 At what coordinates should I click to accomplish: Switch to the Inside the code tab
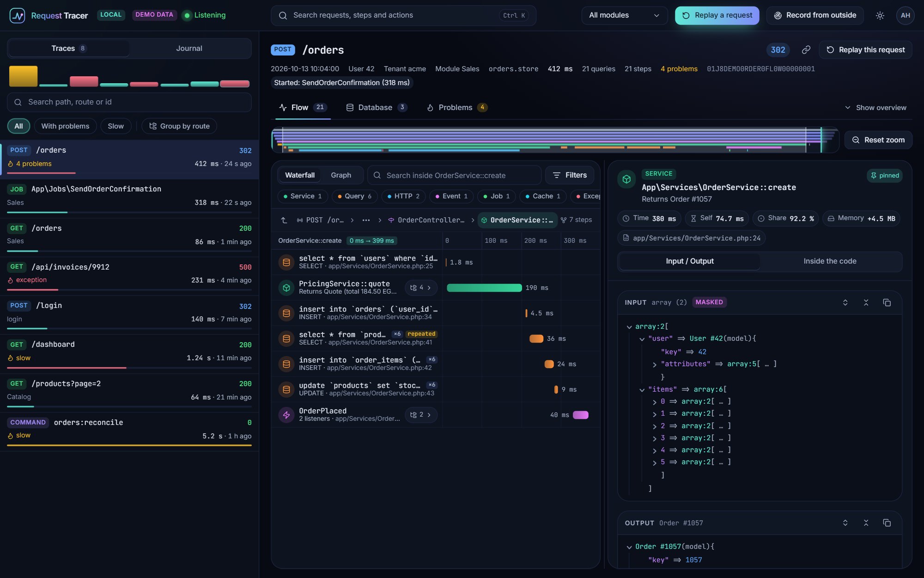coord(830,261)
